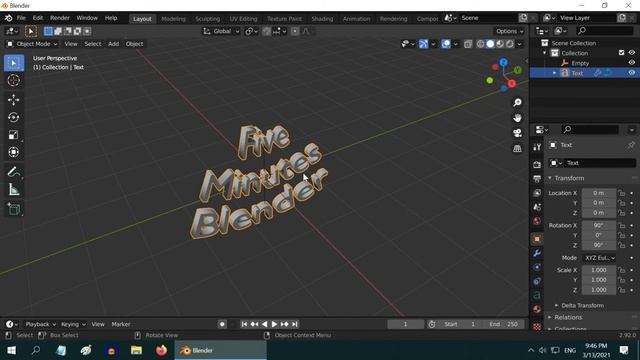Play the animation in reverse

(264, 324)
